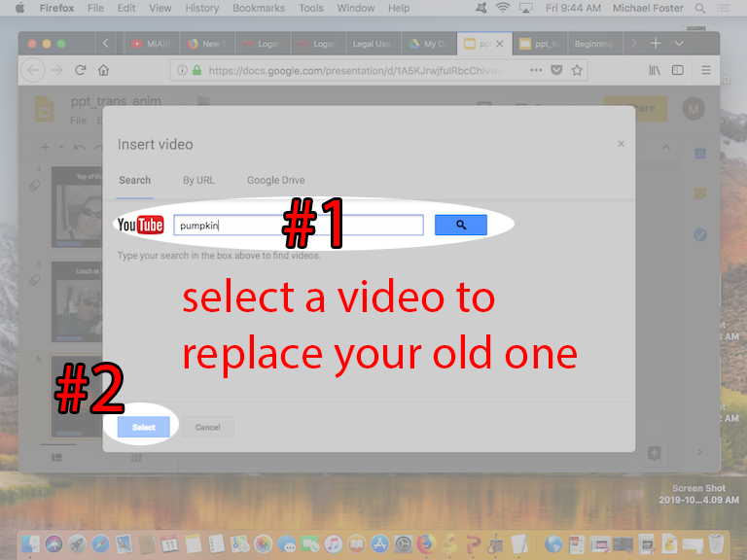Open Firefox Library icon in toolbar
This screenshot has width=747, height=560.
(x=655, y=70)
